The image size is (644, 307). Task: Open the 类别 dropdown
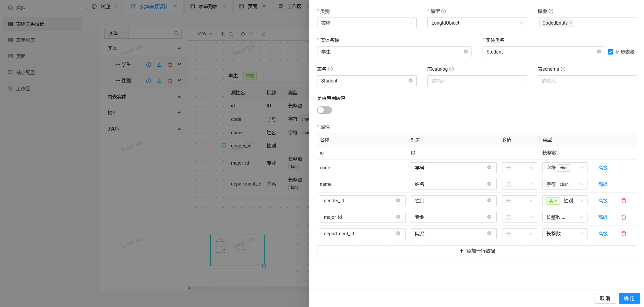click(x=367, y=23)
